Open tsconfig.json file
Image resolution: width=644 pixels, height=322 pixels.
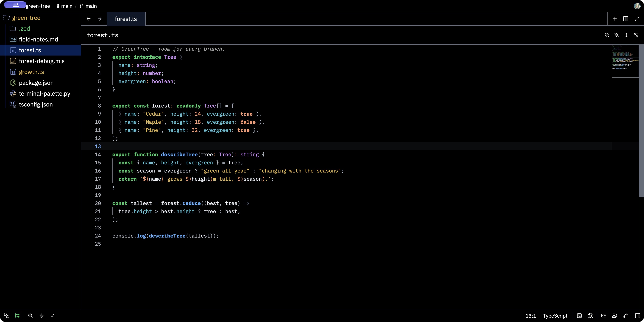pyautogui.click(x=41, y=104)
